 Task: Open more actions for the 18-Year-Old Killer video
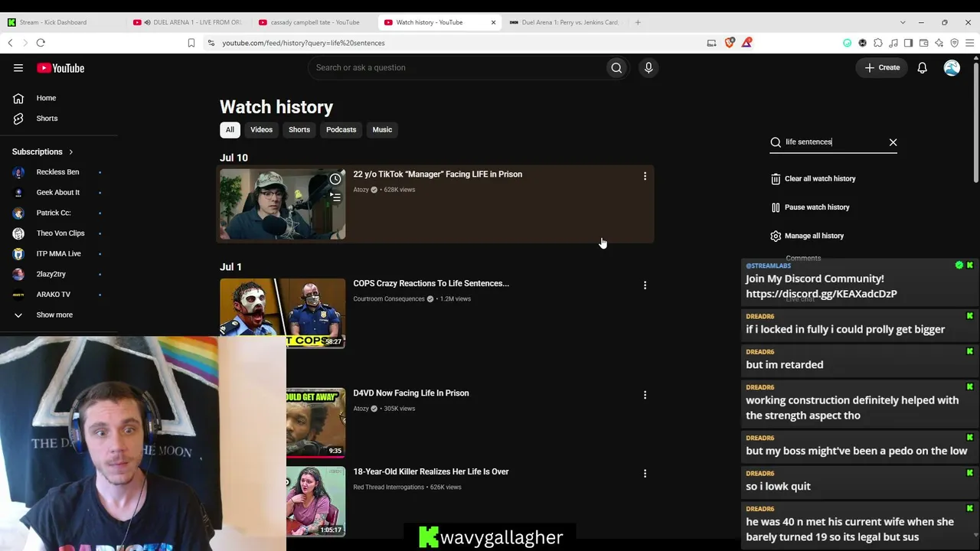coord(645,474)
